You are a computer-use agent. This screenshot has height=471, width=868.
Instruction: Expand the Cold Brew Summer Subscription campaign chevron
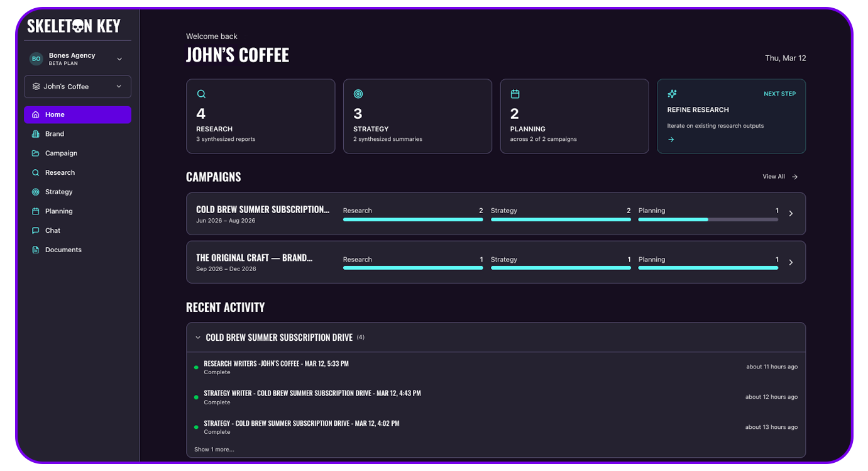[x=791, y=214]
